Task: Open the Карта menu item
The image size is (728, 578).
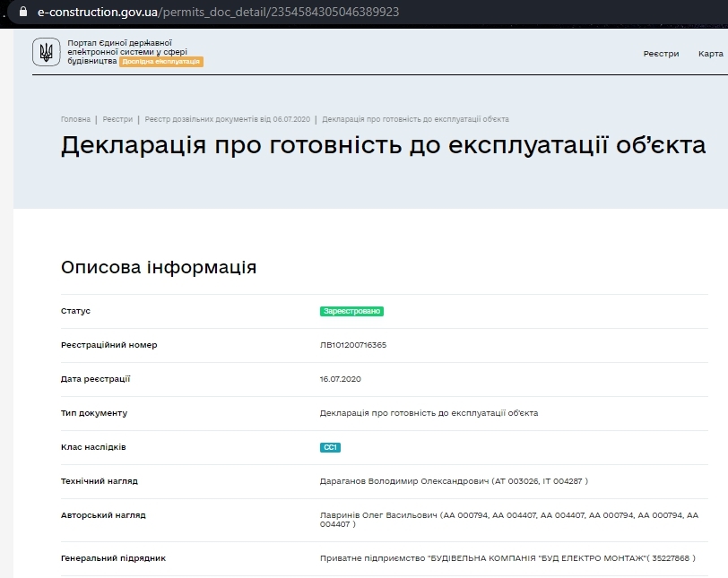Action: pyautogui.click(x=711, y=54)
